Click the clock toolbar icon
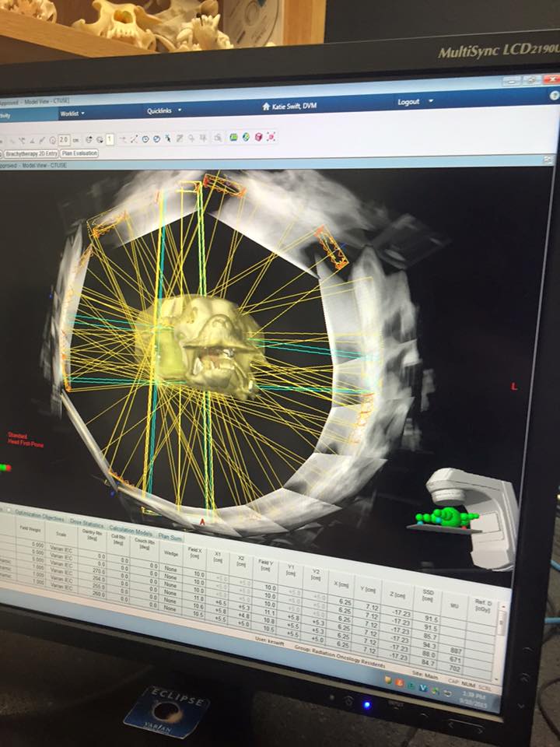Viewport: 560px width, 747px height. point(145,139)
